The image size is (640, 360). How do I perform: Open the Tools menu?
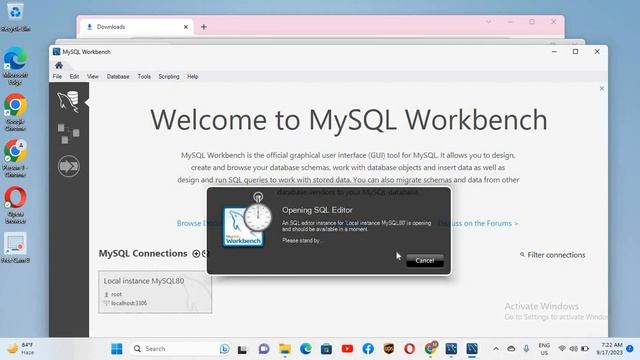click(144, 76)
